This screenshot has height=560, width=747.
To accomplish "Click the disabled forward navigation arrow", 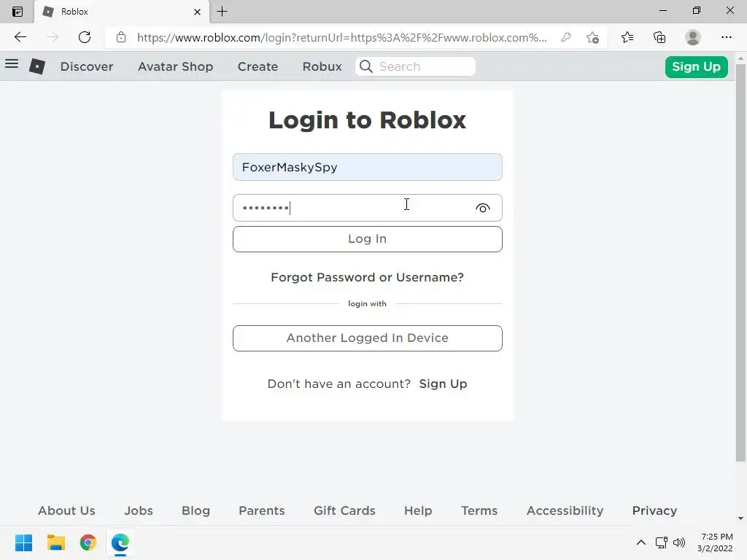I will point(53,37).
